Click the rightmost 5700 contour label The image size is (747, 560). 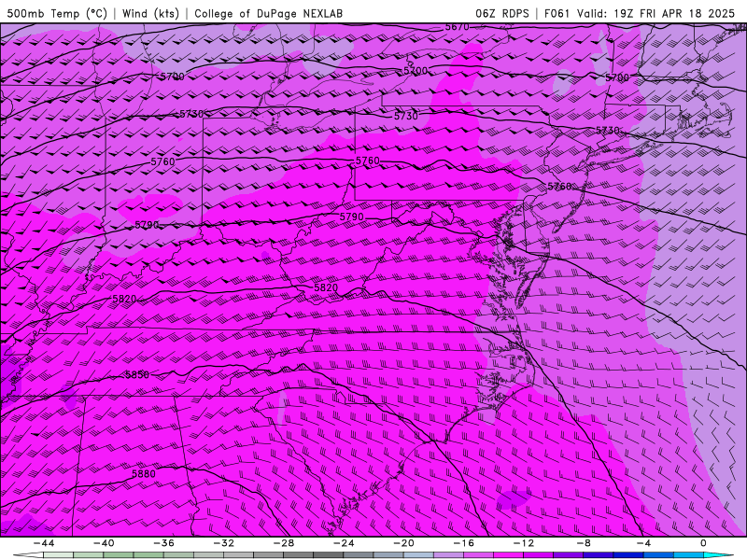617,77
